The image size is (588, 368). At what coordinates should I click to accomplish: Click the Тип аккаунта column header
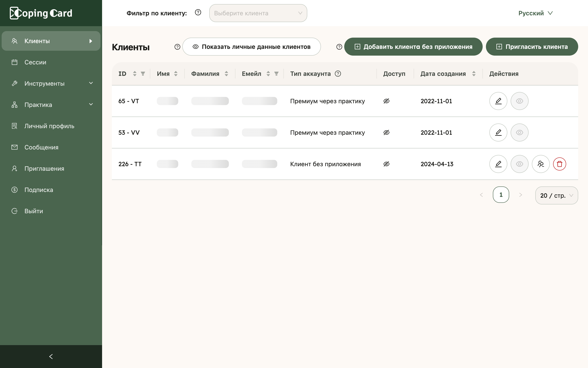pos(310,74)
